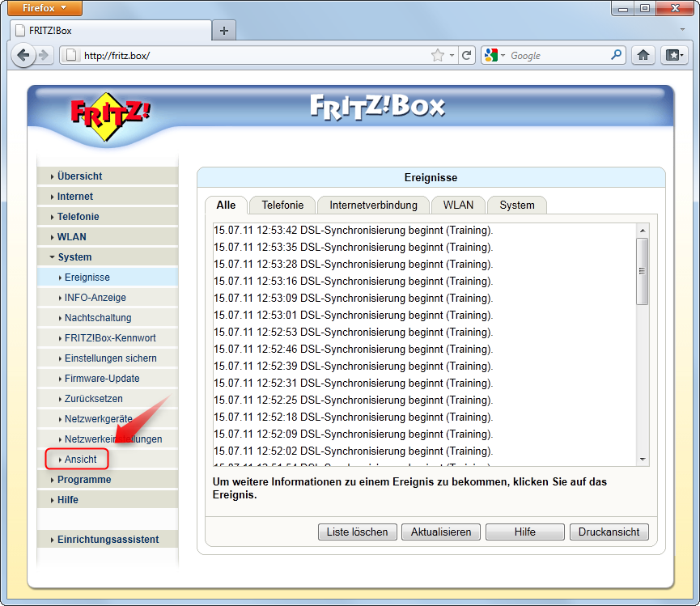The height and width of the screenshot is (606, 700).
Task: Switch to the Telefonie events tab
Action: click(x=282, y=205)
